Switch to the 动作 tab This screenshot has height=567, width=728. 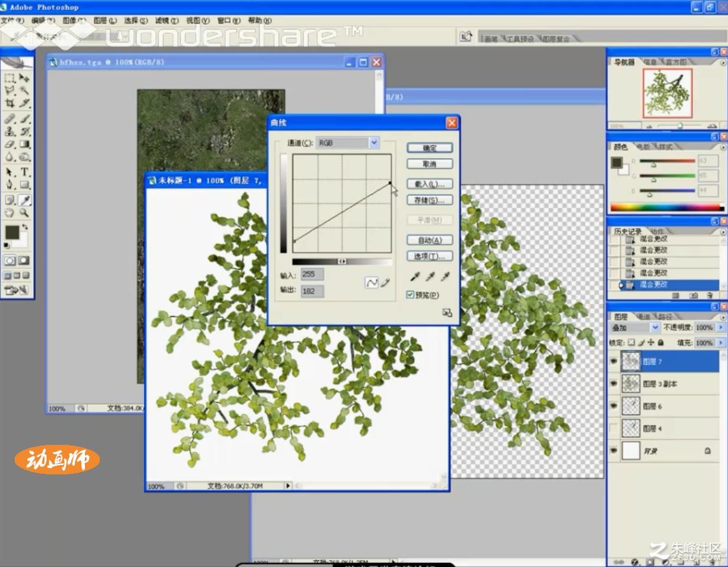pos(657,231)
